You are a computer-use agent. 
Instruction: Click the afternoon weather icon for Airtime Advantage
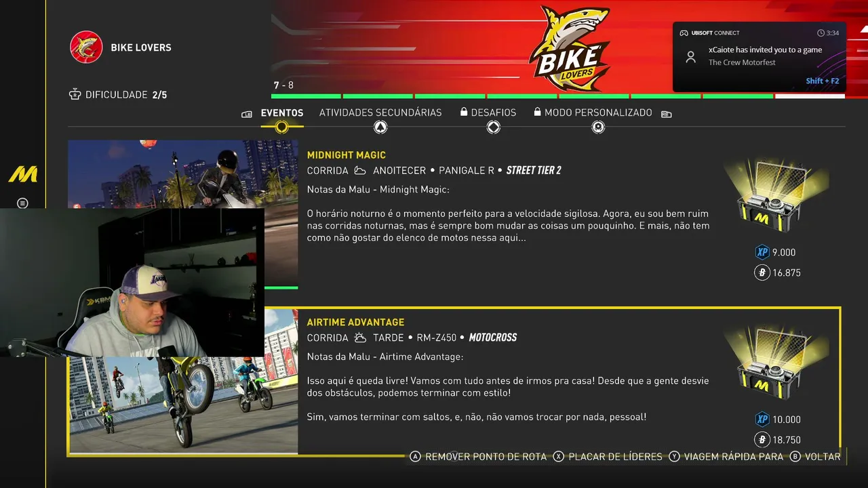click(360, 338)
